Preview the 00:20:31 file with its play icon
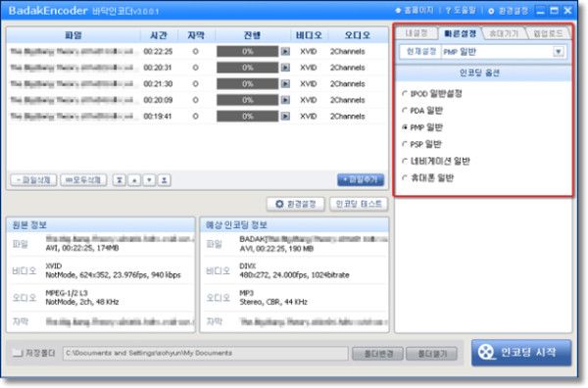 pos(285,68)
